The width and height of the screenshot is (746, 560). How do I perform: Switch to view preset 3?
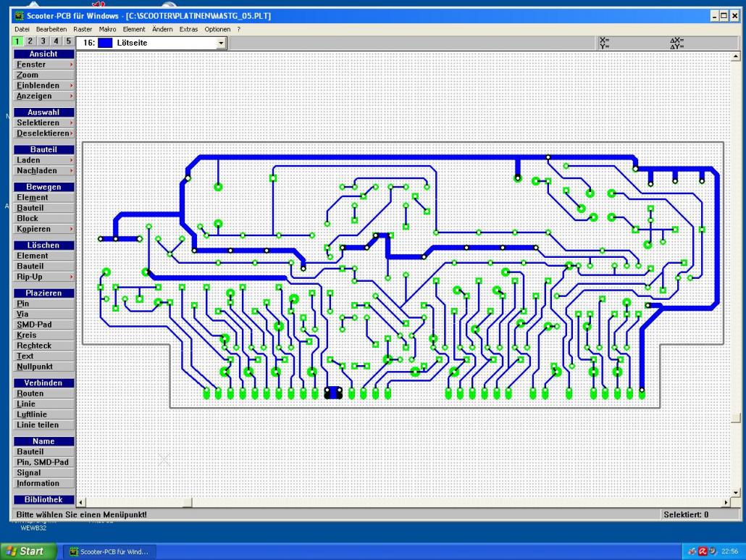click(43, 42)
